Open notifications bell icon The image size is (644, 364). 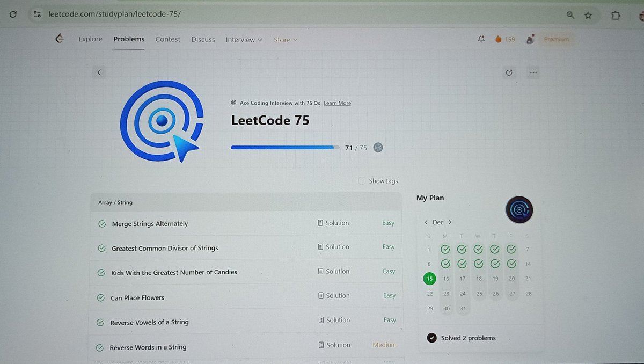[x=481, y=39]
